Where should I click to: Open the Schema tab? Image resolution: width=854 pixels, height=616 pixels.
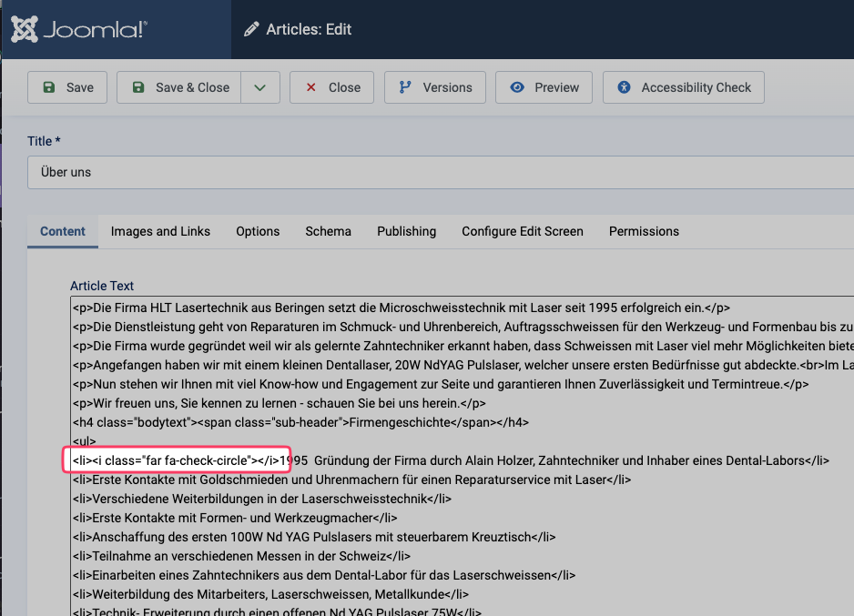pyautogui.click(x=329, y=231)
